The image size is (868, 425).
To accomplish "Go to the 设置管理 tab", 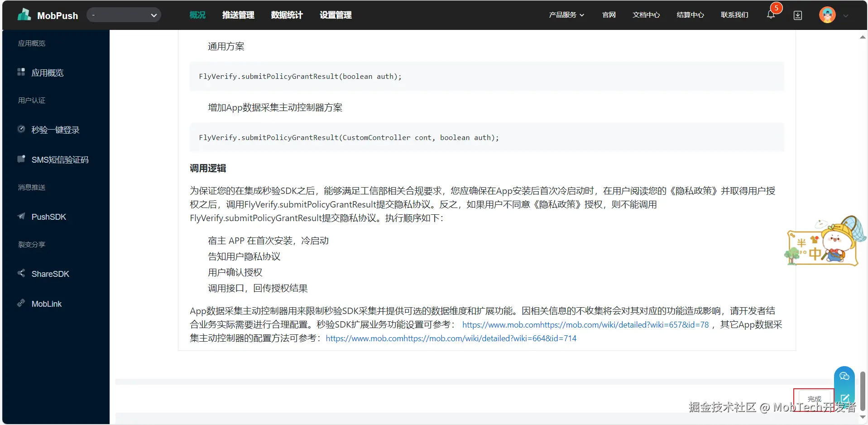I will pyautogui.click(x=336, y=15).
